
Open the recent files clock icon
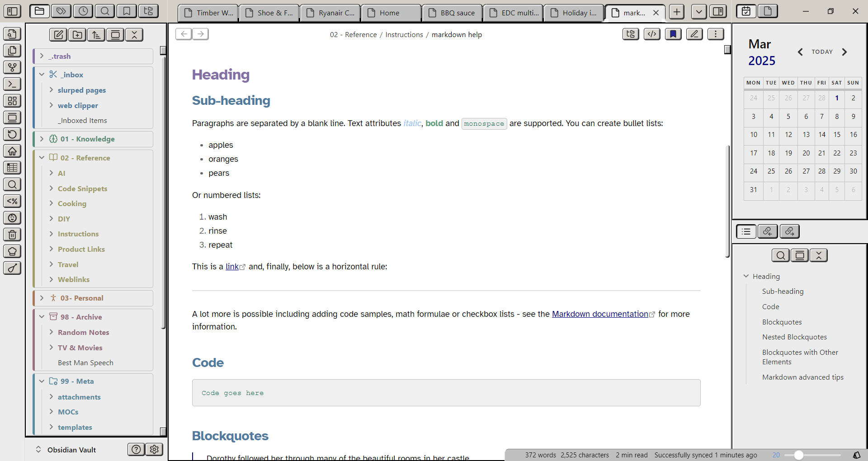click(x=83, y=11)
